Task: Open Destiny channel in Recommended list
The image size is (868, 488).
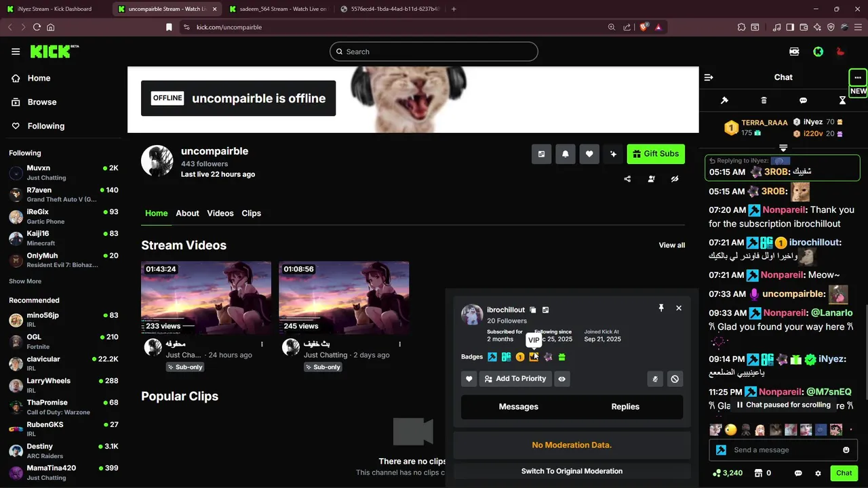Action: (x=64, y=451)
